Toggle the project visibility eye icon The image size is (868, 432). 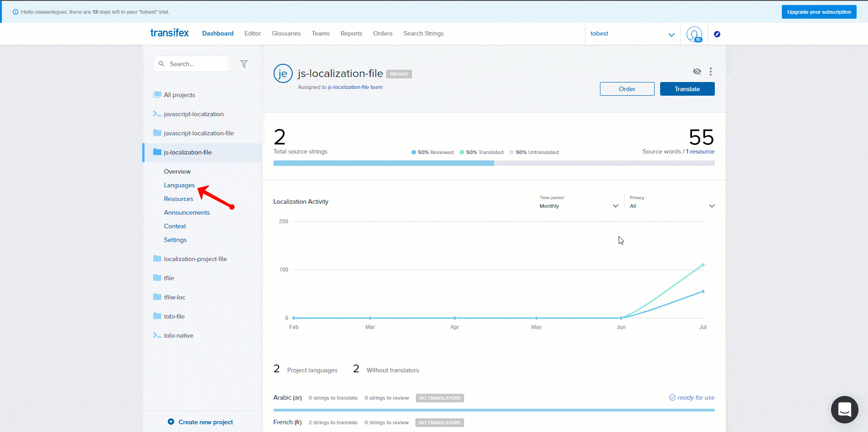tap(697, 72)
